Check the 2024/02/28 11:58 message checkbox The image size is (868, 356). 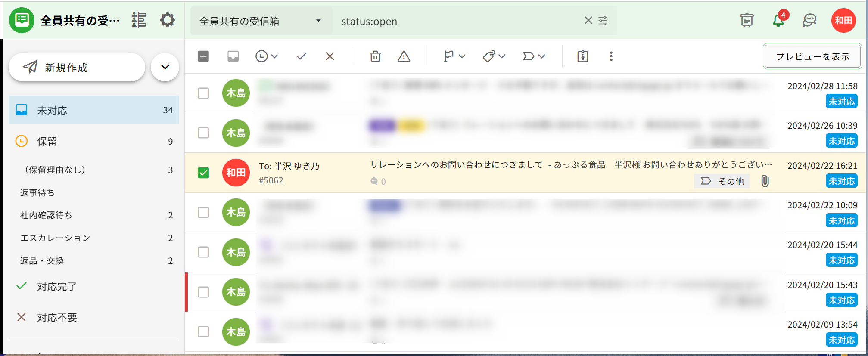(x=203, y=93)
